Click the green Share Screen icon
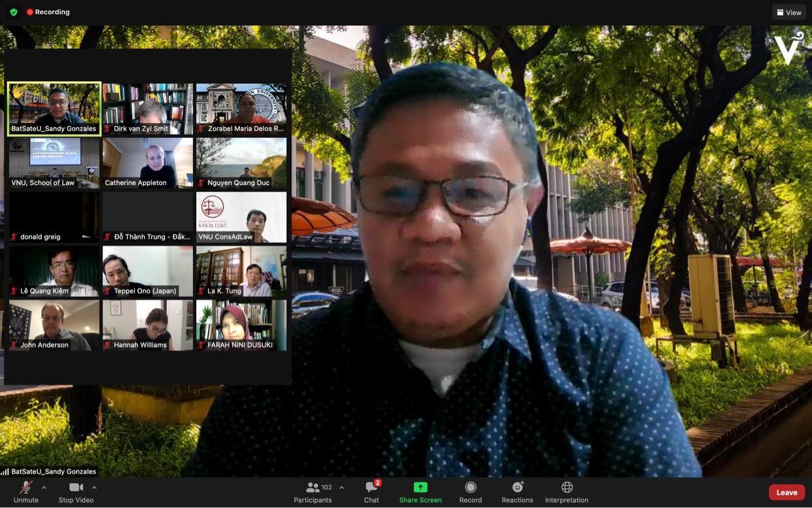 point(420,488)
